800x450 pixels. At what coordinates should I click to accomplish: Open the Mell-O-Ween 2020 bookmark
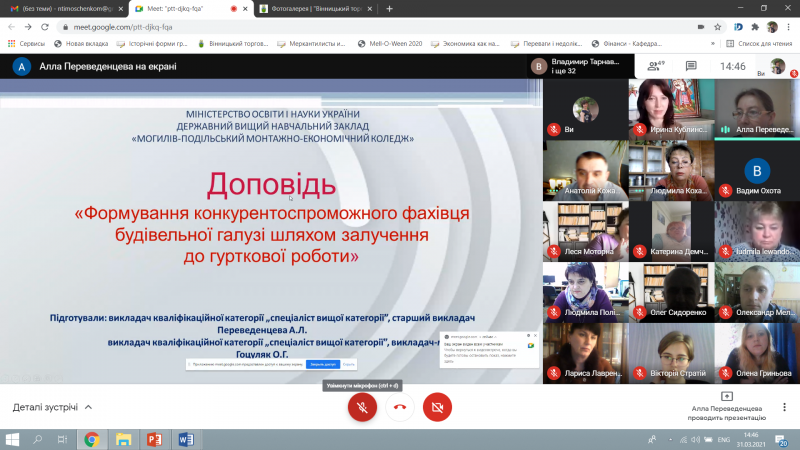(x=390, y=44)
